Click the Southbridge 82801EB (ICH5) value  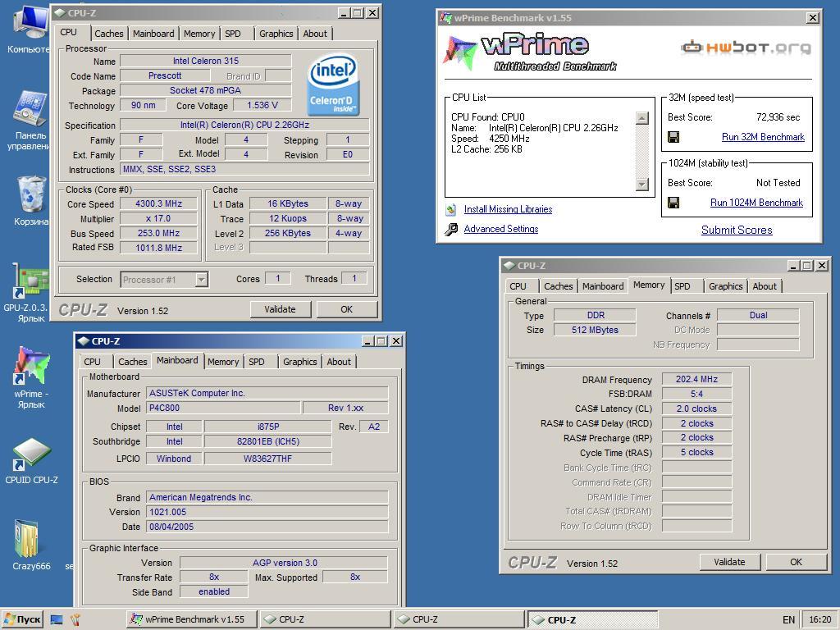268,441
